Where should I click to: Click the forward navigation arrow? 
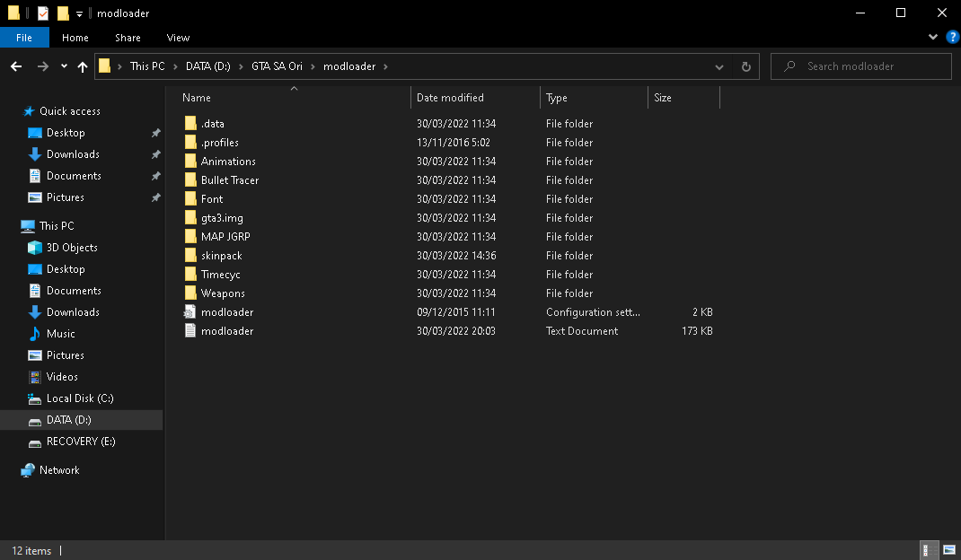[x=43, y=66]
